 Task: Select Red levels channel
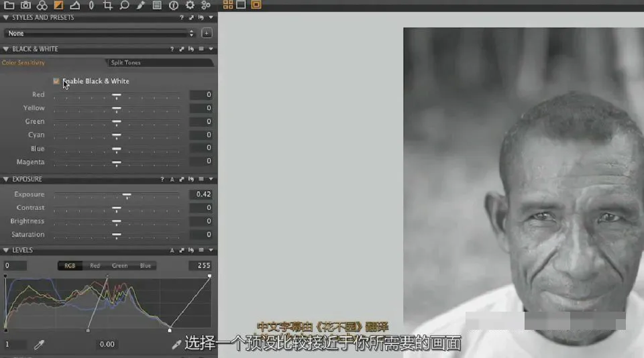[x=95, y=266]
